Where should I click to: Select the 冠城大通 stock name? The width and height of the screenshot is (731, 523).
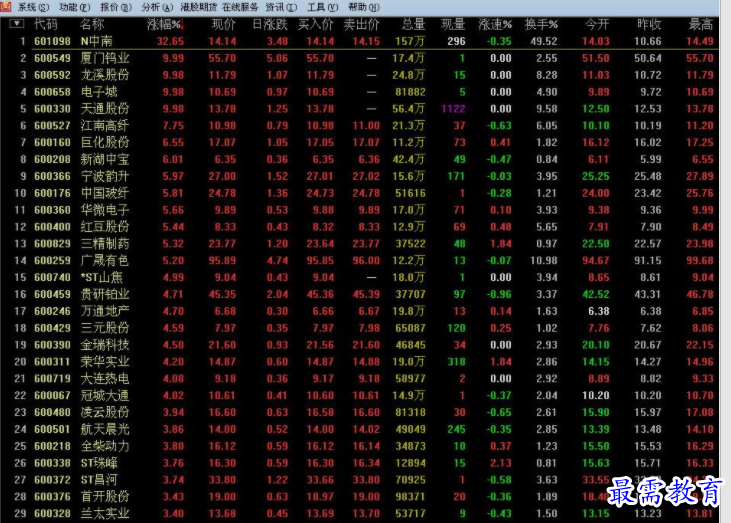point(105,395)
